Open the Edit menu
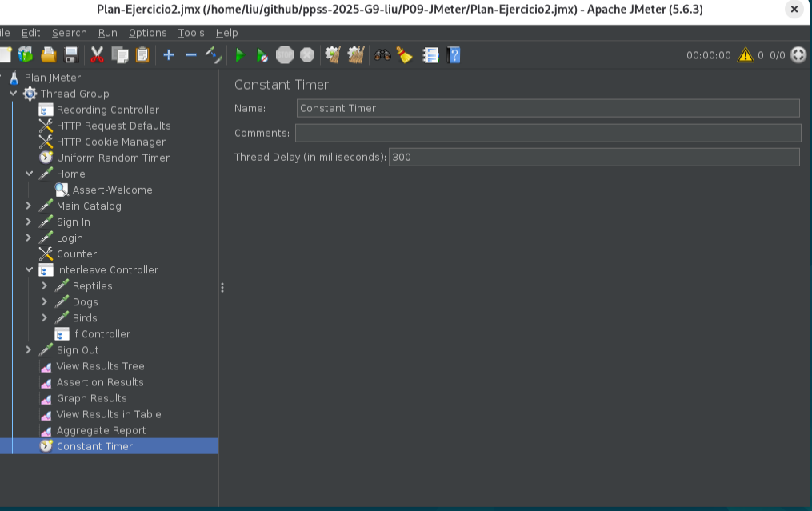812x511 pixels. (x=30, y=33)
